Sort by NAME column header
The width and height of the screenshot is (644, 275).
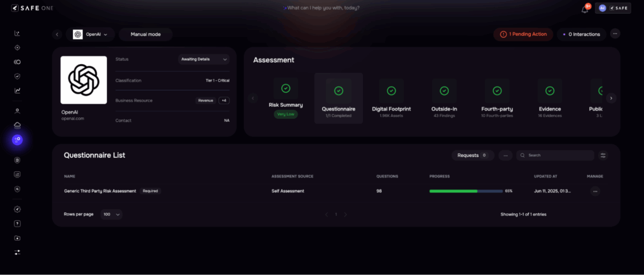coord(69,176)
